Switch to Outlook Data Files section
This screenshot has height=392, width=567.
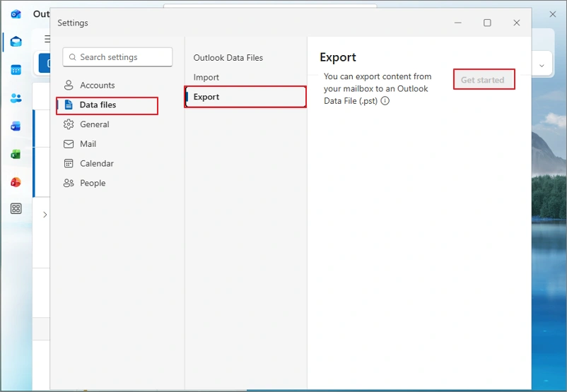tap(228, 58)
